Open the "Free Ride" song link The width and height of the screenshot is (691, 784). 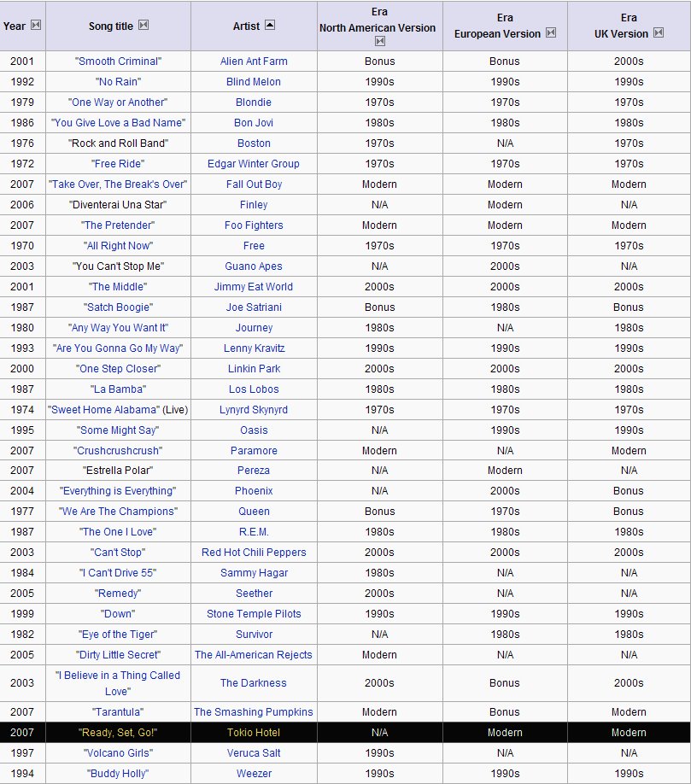point(118,163)
